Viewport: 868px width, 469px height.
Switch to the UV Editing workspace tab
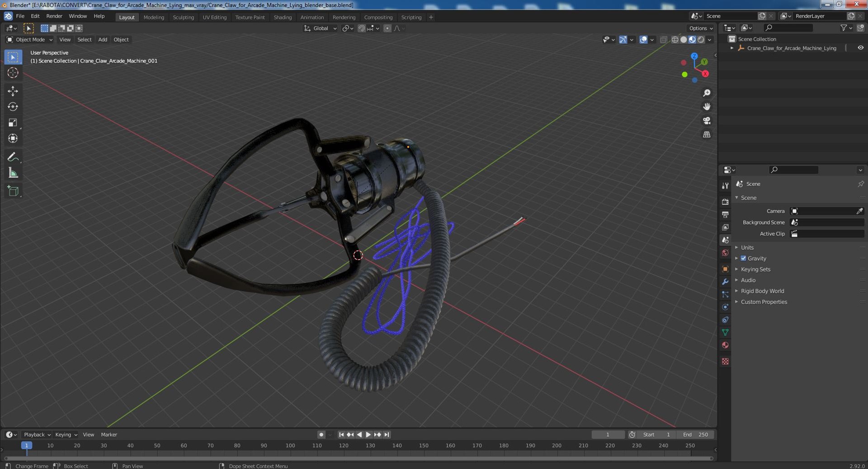215,17
